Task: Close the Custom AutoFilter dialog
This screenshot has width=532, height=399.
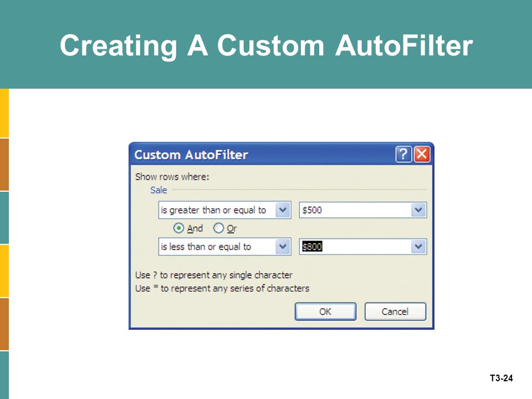Action: (422, 155)
